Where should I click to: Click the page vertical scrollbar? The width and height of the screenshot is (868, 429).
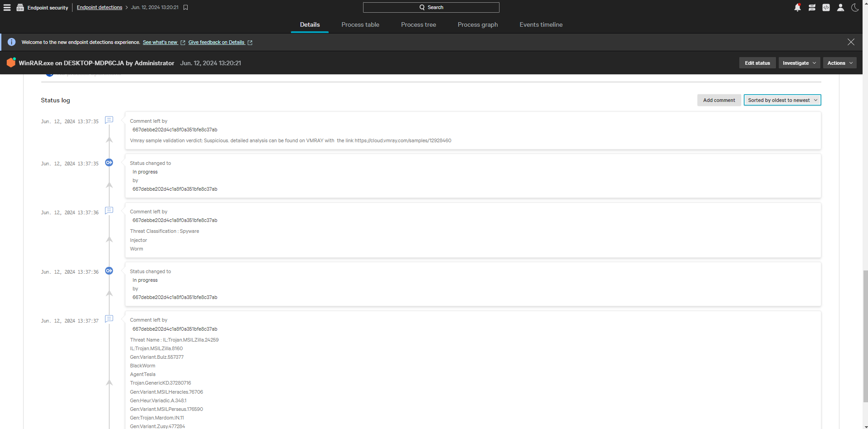pyautogui.click(x=865, y=335)
